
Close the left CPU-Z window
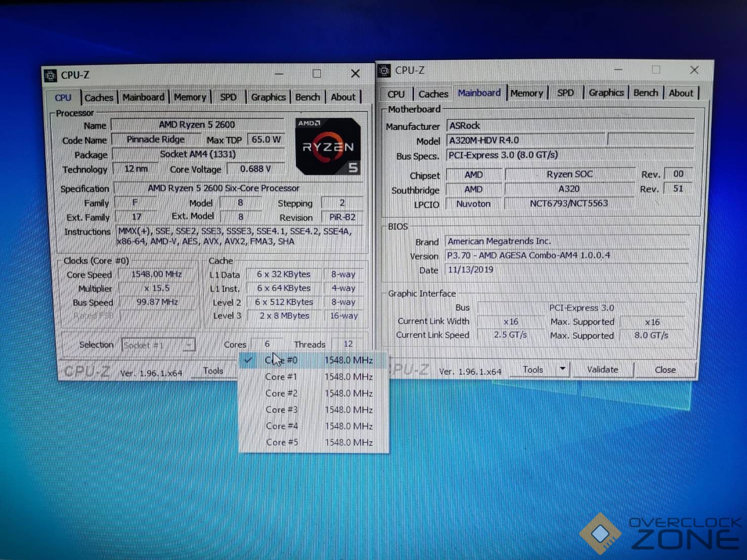[356, 74]
